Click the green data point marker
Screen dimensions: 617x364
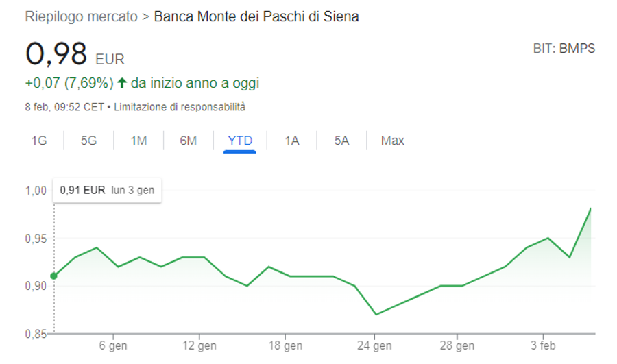click(x=54, y=276)
